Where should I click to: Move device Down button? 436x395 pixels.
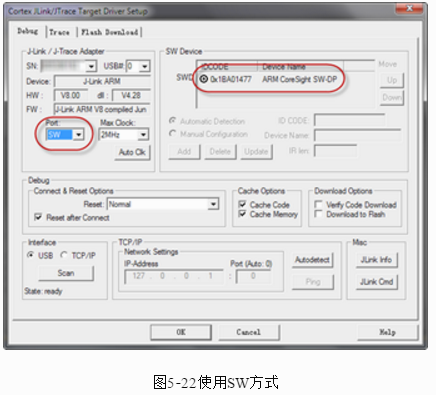[392, 98]
